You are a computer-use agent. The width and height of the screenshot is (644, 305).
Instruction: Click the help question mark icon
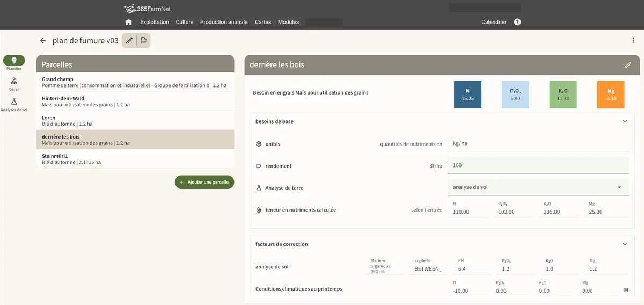(517, 23)
